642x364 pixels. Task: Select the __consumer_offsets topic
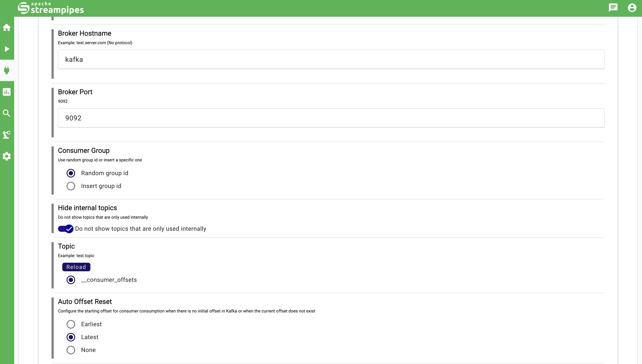71,280
